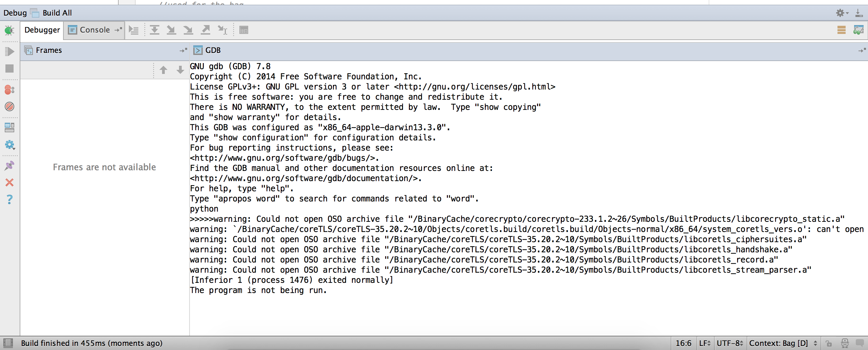Close debug tab with red X icon
The width and height of the screenshot is (868, 350).
(x=9, y=182)
